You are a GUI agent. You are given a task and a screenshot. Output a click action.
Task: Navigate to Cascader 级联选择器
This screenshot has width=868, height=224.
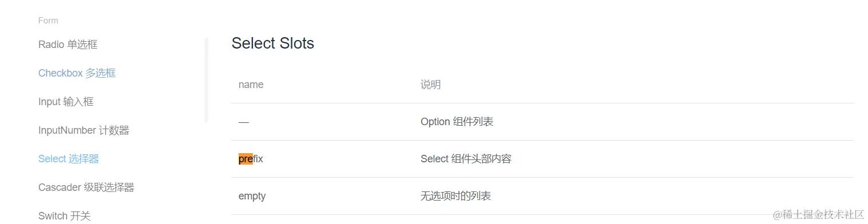click(86, 187)
